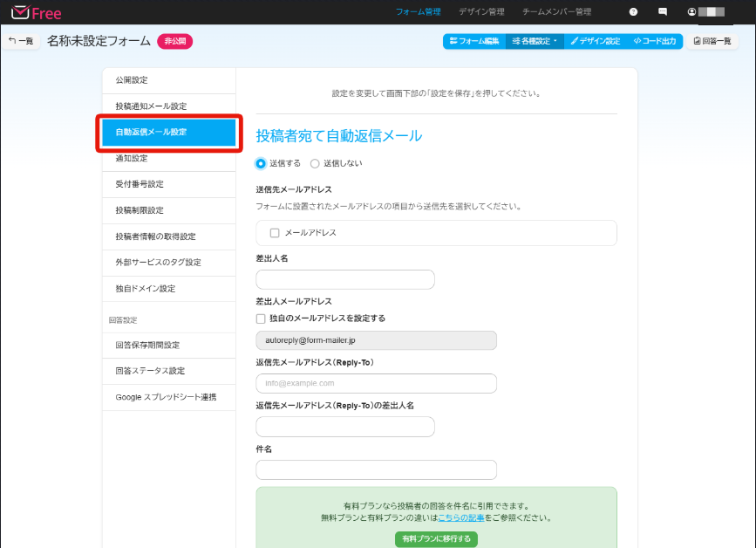This screenshot has height=548, width=756.
Task: Click the Free form-mailer logo
Action: tap(36, 12)
